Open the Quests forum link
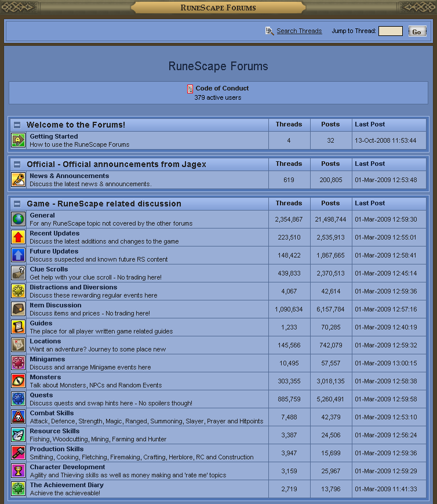 41,396
